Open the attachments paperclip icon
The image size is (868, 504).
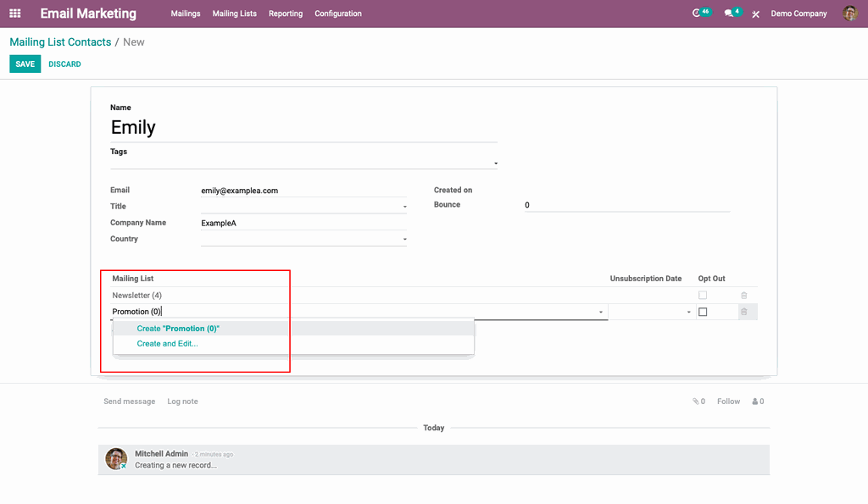[695, 401]
